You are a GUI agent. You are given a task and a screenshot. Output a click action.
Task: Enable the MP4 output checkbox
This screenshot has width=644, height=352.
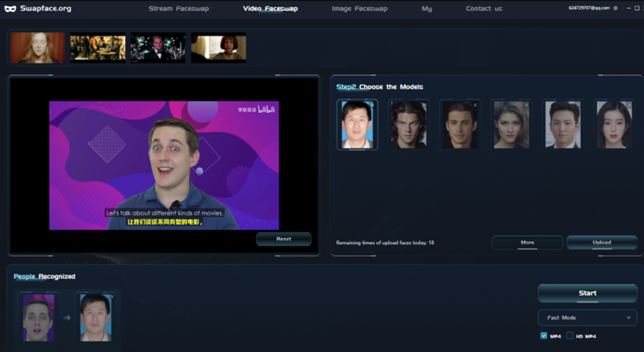pyautogui.click(x=544, y=336)
